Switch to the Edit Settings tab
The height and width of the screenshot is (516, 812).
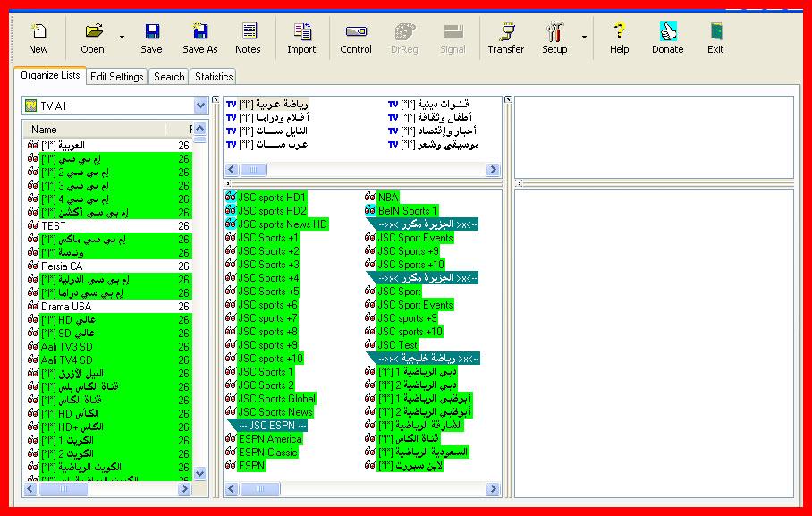tap(116, 77)
